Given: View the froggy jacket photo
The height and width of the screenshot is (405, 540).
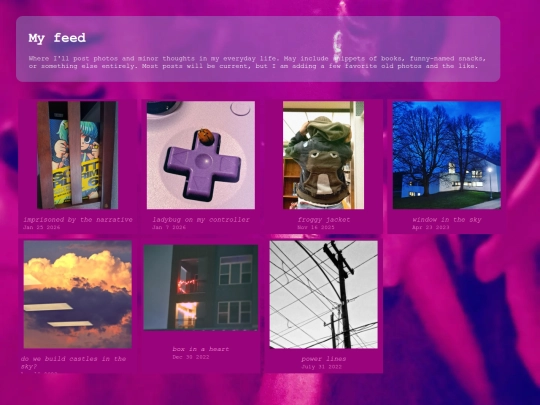Looking at the screenshot, I should tap(323, 155).
